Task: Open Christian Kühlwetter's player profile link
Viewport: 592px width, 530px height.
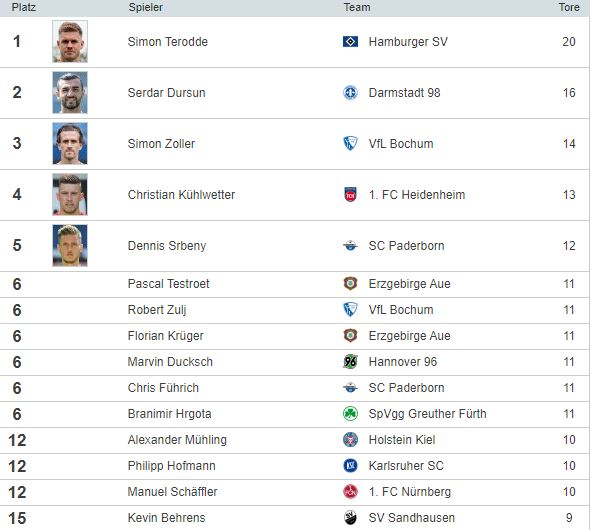Action: click(x=181, y=195)
